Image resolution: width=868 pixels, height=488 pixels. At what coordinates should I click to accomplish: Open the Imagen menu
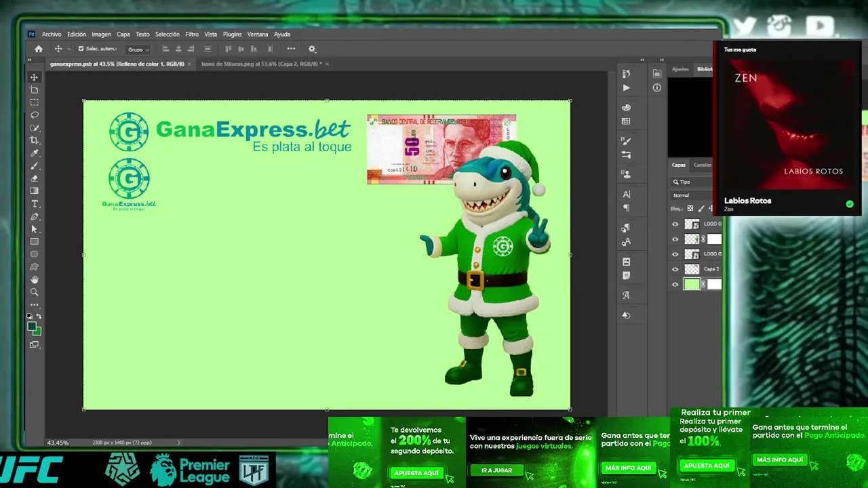[101, 35]
